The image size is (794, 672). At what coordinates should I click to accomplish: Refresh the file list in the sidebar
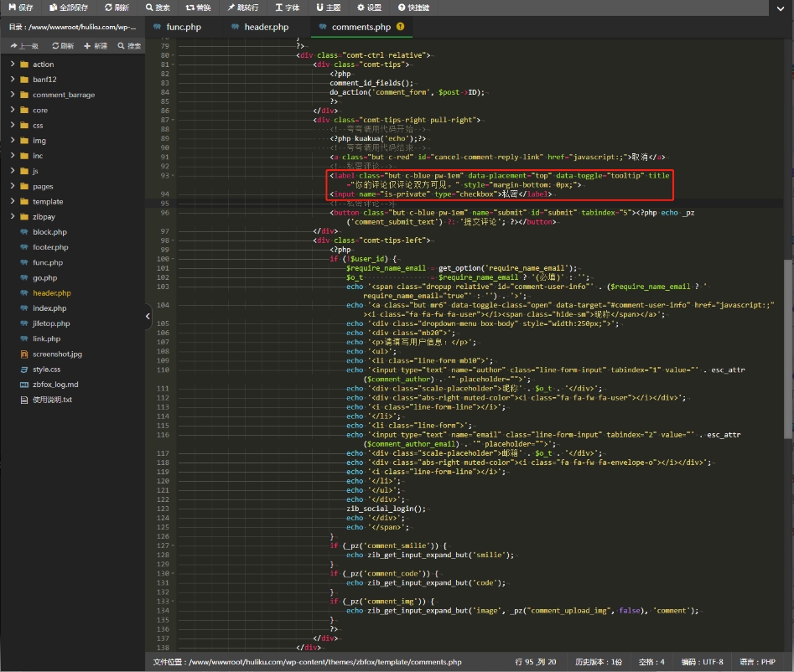pyautogui.click(x=63, y=45)
